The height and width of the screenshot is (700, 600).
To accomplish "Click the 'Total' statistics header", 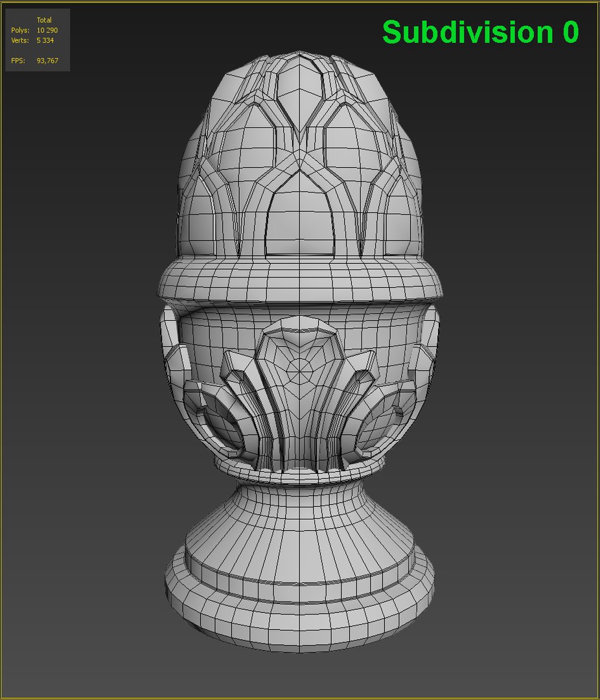I will pos(44,20).
